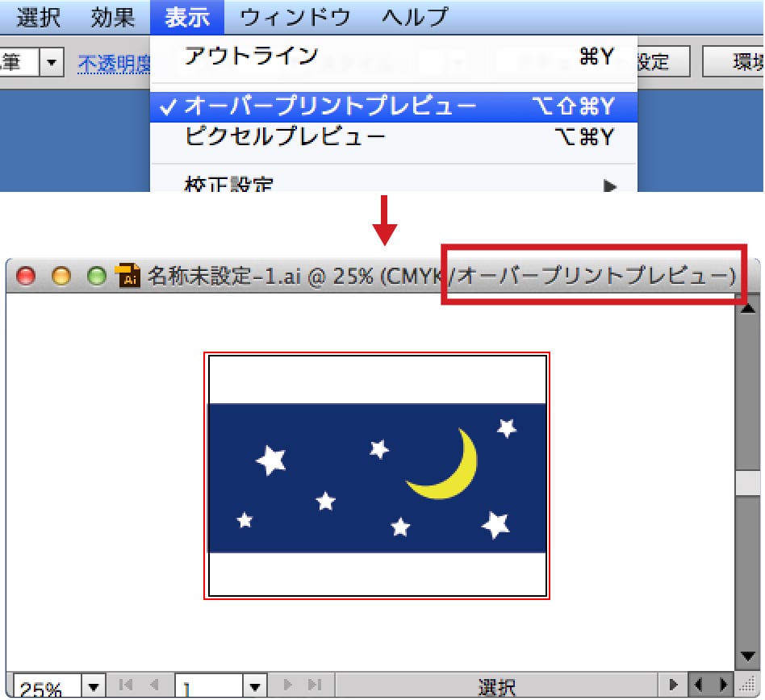The image size is (765, 700).
Task: Go to next artboard arrow
Action: (x=289, y=685)
